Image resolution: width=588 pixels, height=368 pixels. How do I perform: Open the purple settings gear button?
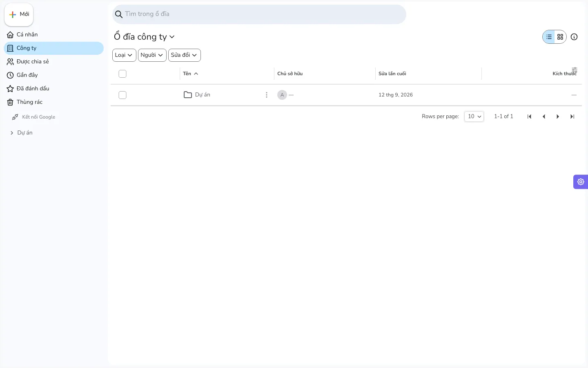pos(581,182)
